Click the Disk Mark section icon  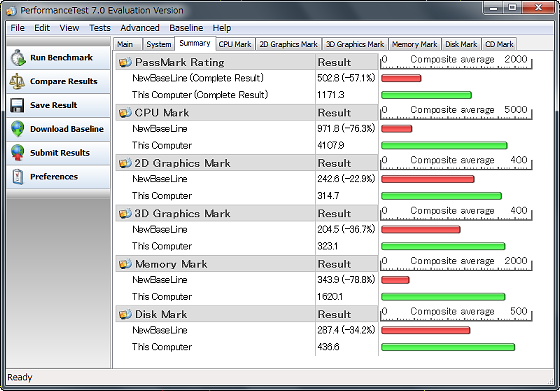[x=125, y=314]
